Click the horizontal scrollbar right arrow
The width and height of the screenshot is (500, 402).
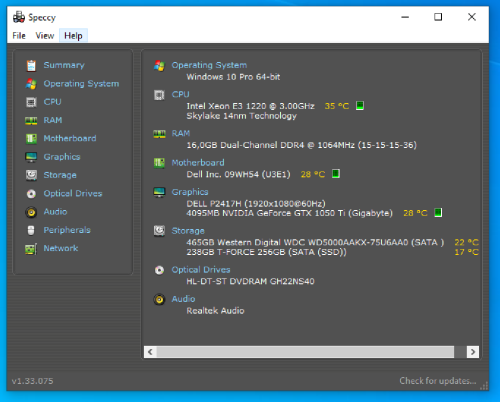tap(473, 352)
